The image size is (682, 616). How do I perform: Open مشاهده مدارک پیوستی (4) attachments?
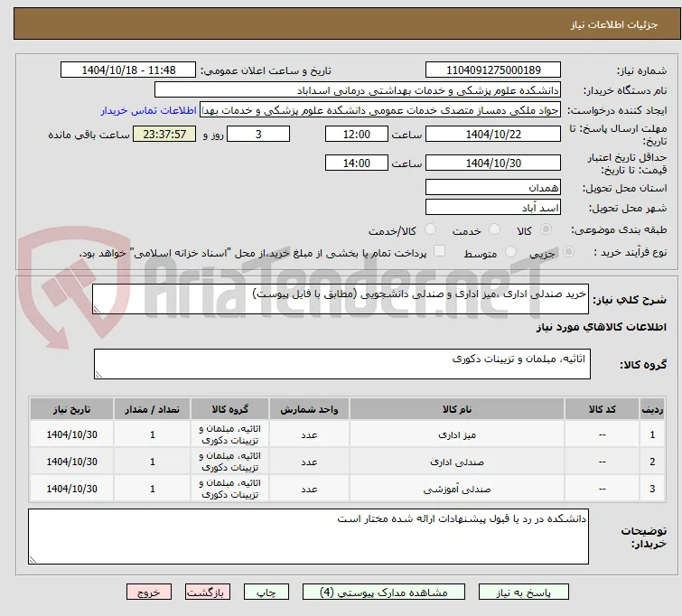(x=384, y=593)
